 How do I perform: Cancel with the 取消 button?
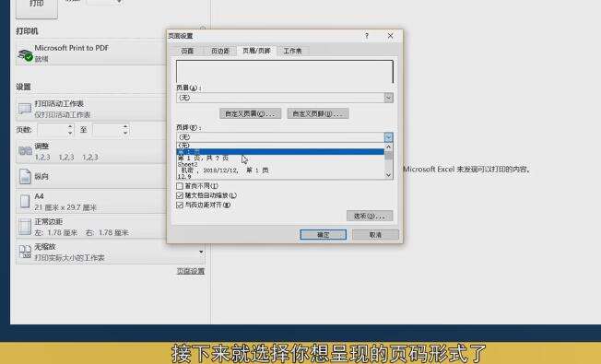[x=375, y=234]
